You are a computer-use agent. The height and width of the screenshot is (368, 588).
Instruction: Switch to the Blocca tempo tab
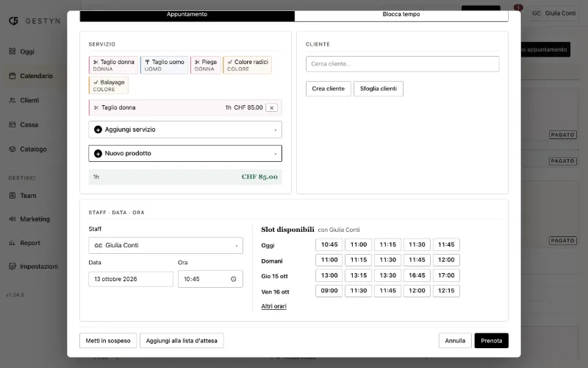tap(401, 15)
